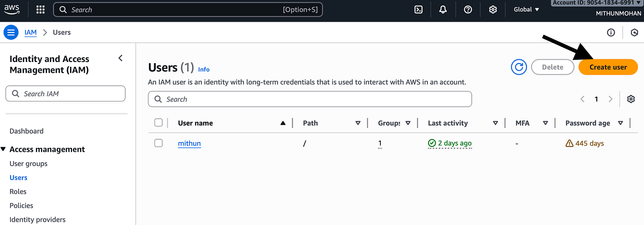Screen dimensions: 644x225
Task: Open the hexagon icon in breadcrumb bar
Action: pyautogui.click(x=634, y=33)
